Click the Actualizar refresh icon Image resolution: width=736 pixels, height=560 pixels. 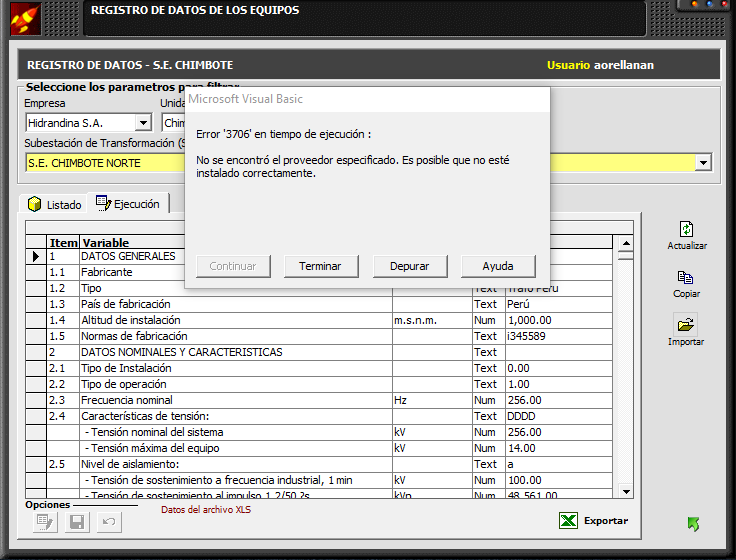click(686, 229)
